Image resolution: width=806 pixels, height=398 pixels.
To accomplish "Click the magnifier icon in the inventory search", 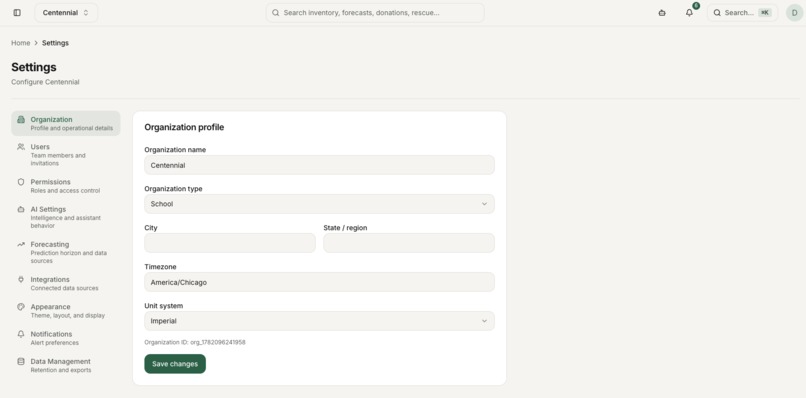I will [276, 13].
